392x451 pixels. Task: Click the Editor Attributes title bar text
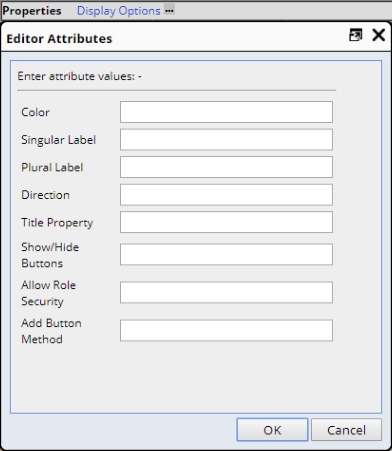point(59,39)
